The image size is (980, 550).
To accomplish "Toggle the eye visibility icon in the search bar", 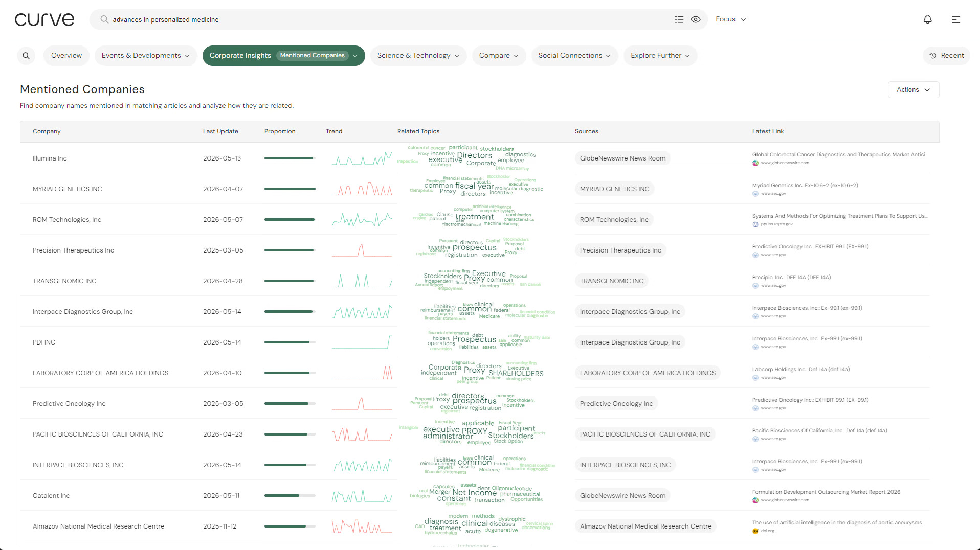I will pos(696,19).
